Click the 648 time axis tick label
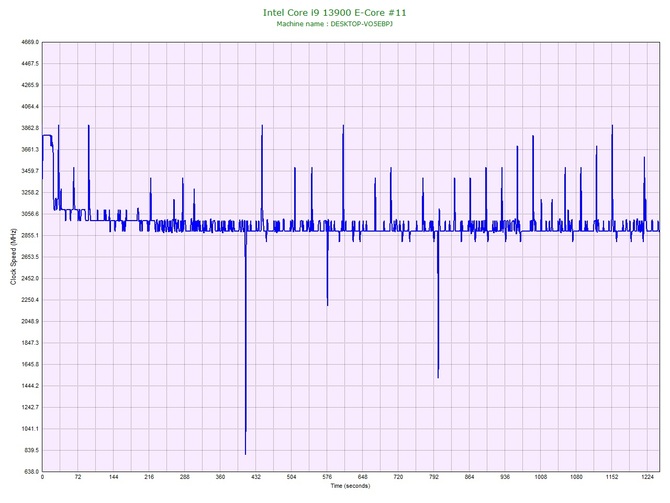 tap(363, 477)
